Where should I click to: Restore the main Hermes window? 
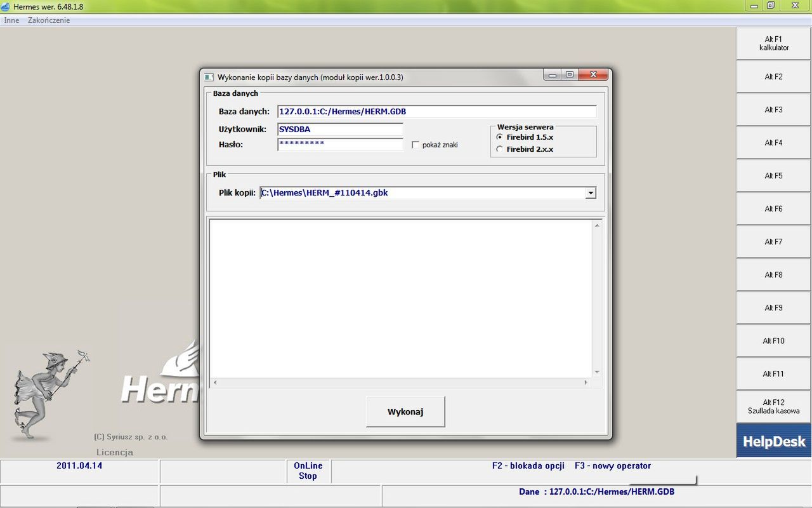point(771,6)
